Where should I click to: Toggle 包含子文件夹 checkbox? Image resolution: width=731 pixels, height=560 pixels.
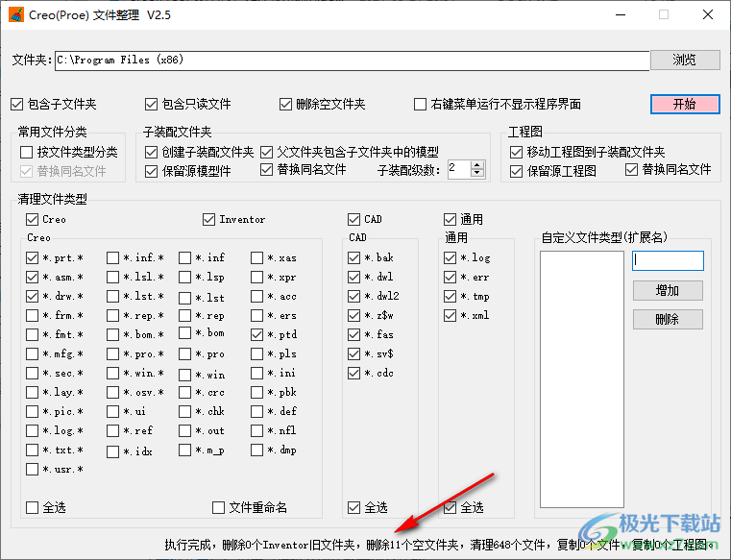click(16, 104)
